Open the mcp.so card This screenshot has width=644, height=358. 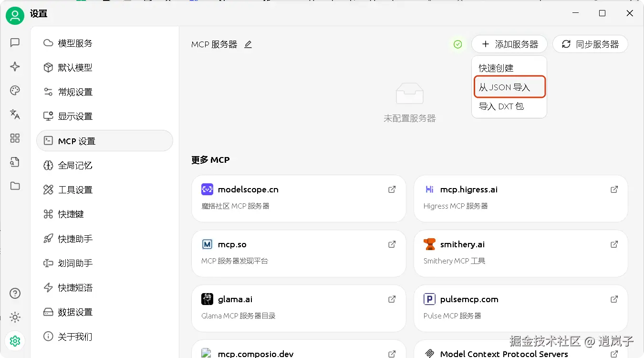299,253
